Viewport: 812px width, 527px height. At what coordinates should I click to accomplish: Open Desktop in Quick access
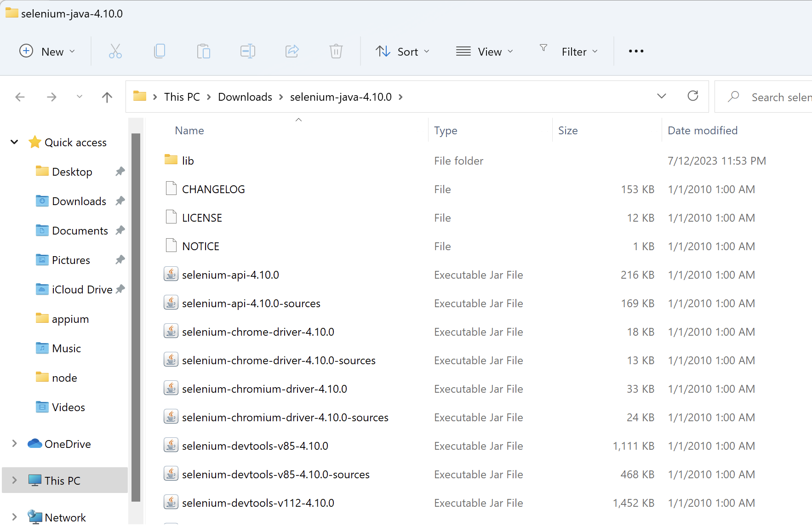tap(72, 172)
